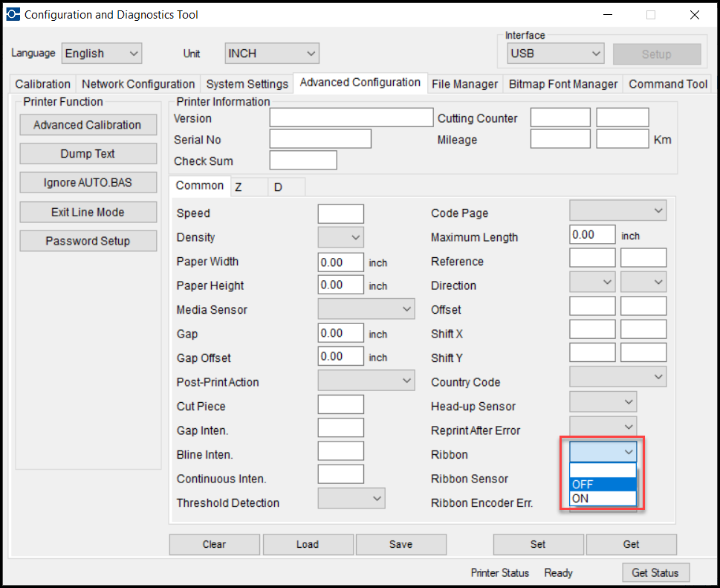Click the Load button
720x588 pixels.
pos(308,544)
